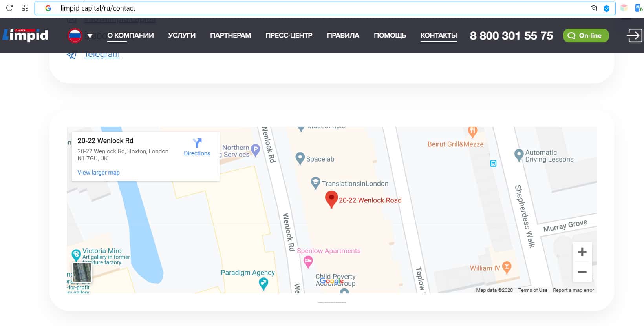Viewport: 644px width, 326px height.
Task: Click the View larger map link
Action: coord(99,173)
